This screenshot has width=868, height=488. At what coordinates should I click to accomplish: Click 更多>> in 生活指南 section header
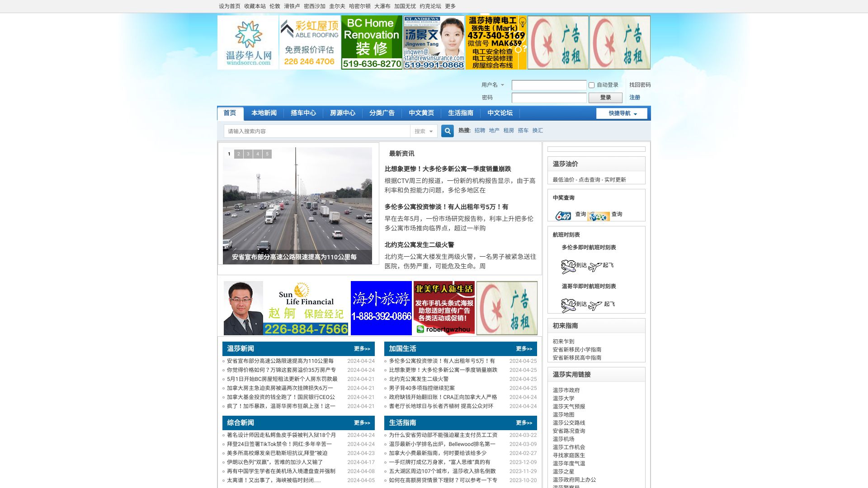point(524,423)
